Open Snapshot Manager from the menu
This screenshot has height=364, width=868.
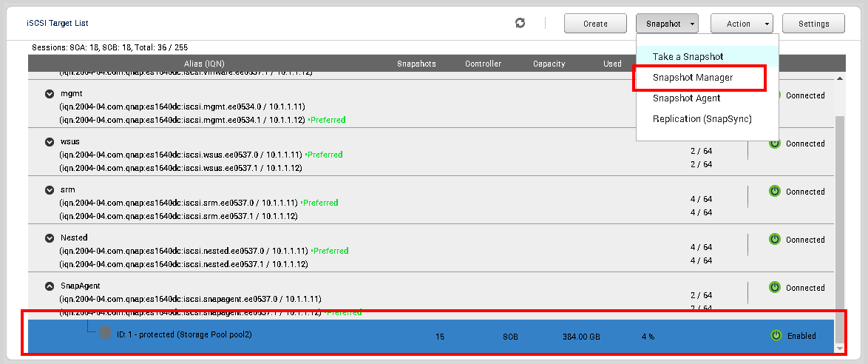[692, 78]
